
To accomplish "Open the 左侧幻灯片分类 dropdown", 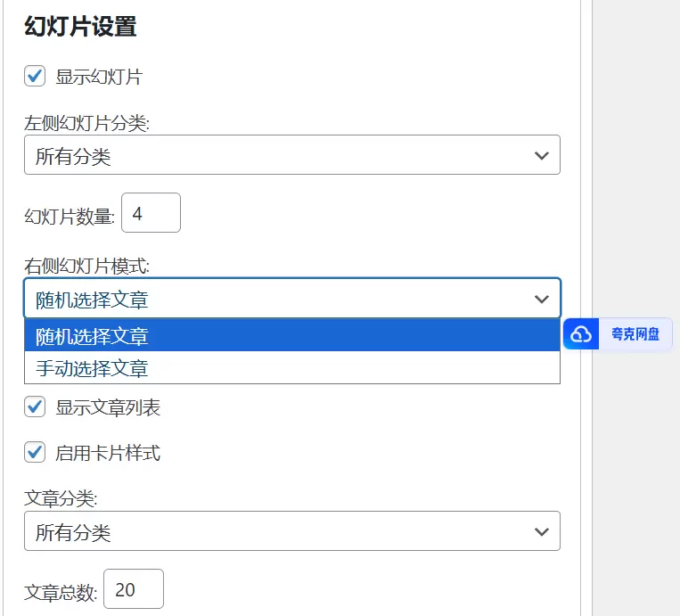I will [x=291, y=155].
